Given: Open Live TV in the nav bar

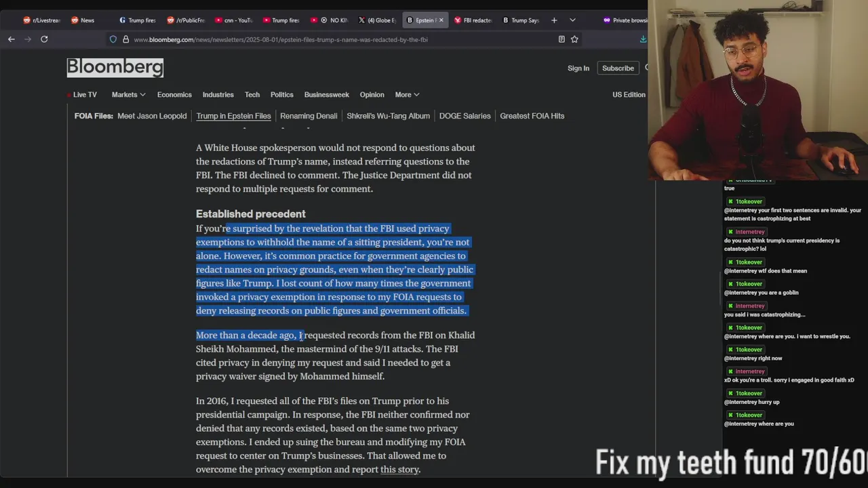Looking at the screenshot, I should (x=85, y=95).
